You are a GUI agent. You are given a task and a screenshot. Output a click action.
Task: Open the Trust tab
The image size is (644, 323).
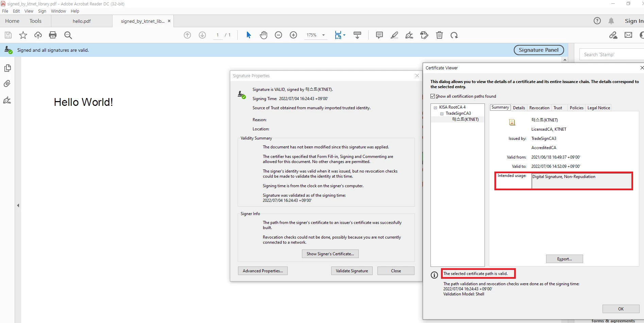pos(558,108)
